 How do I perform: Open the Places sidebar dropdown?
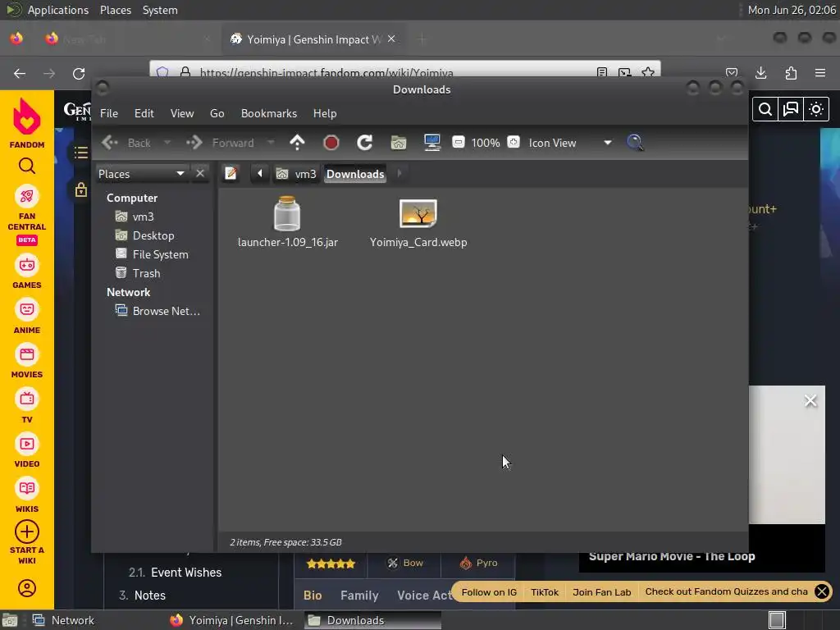[141, 174]
